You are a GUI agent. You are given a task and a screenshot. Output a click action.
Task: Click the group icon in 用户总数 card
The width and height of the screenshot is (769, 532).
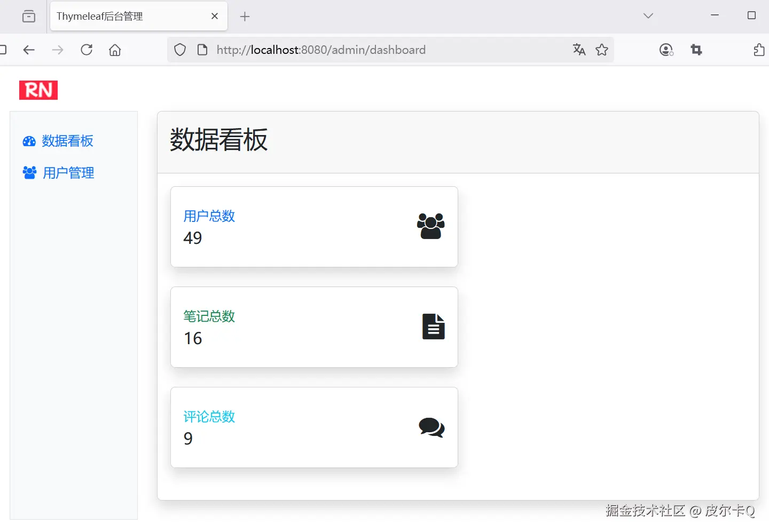tap(431, 226)
